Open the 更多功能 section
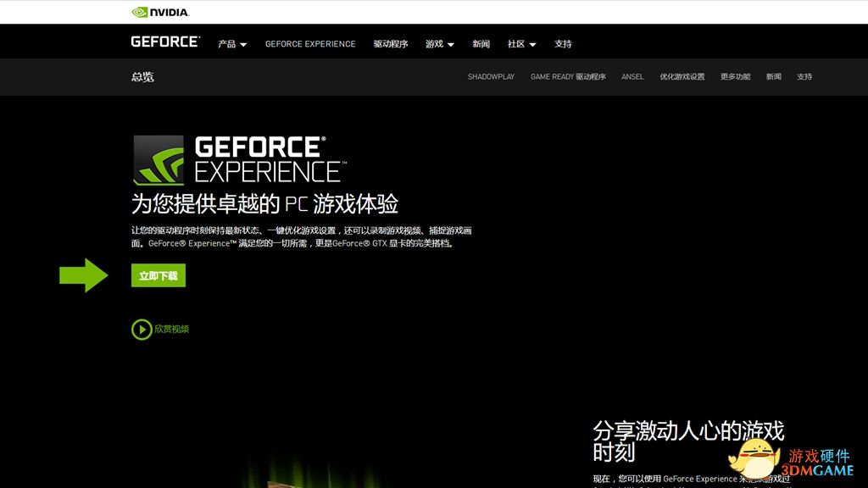This screenshot has height=488, width=868. [735, 77]
